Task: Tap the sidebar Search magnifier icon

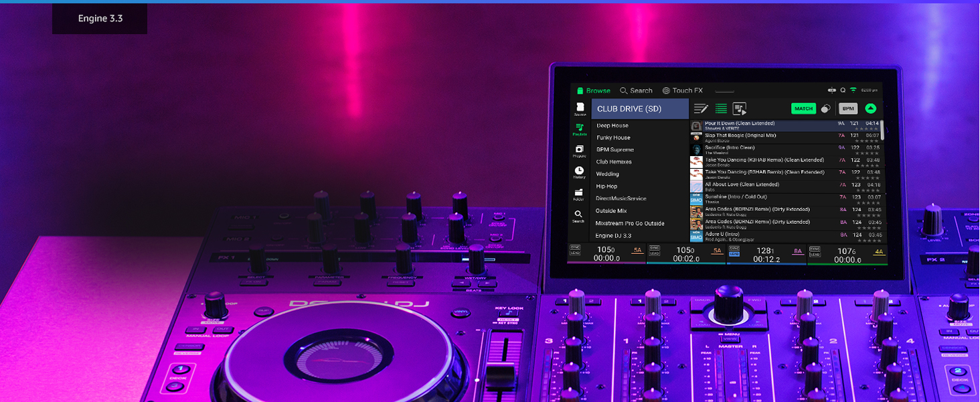Action: click(578, 216)
